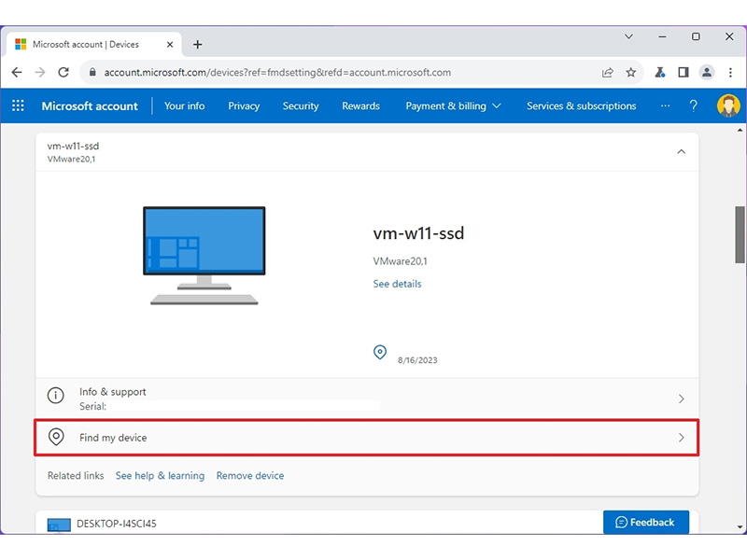Bookmark this page with star icon
Screen dimensions: 747x560
pos(631,73)
